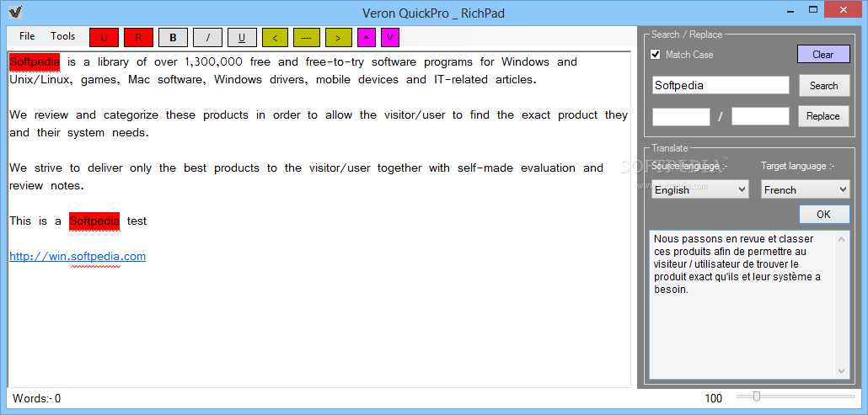Click highlighted Softpedia at document start
The image size is (868, 415).
[x=35, y=62]
